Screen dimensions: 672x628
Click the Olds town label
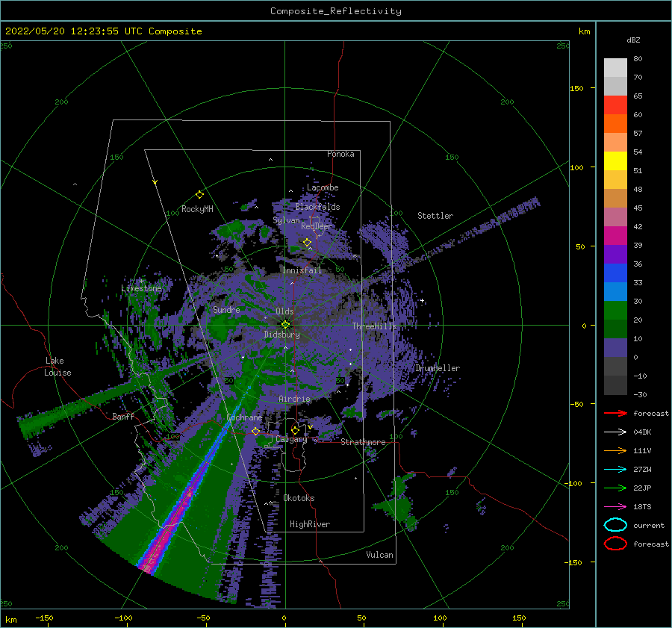point(284,311)
